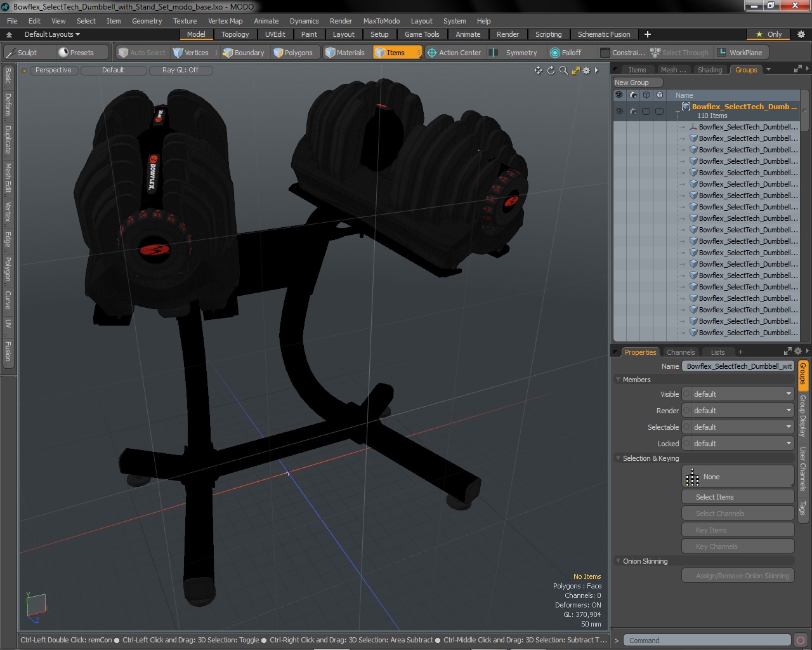Screen dimensions: 812x650
Task: Open the Default Layouts dropdown
Action: click(52, 34)
